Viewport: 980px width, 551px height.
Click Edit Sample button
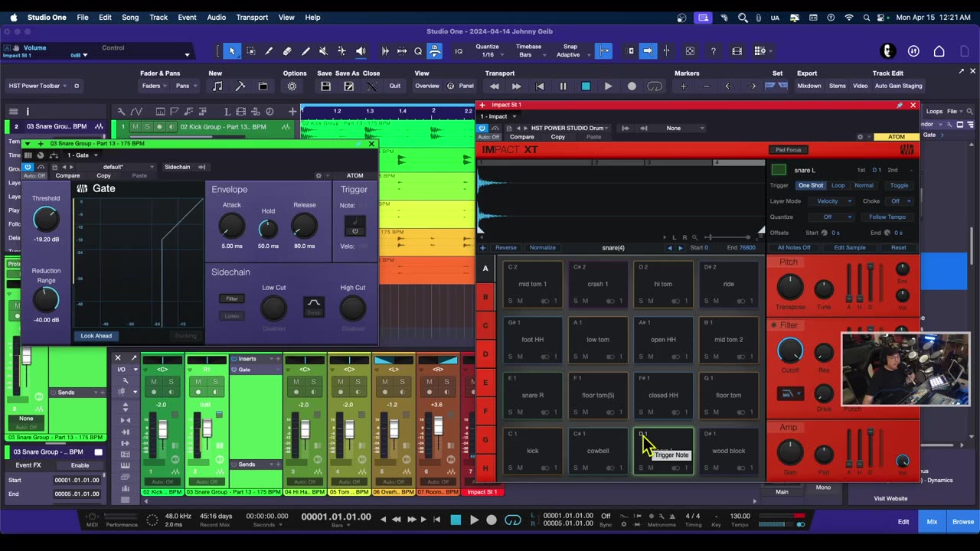tap(850, 248)
